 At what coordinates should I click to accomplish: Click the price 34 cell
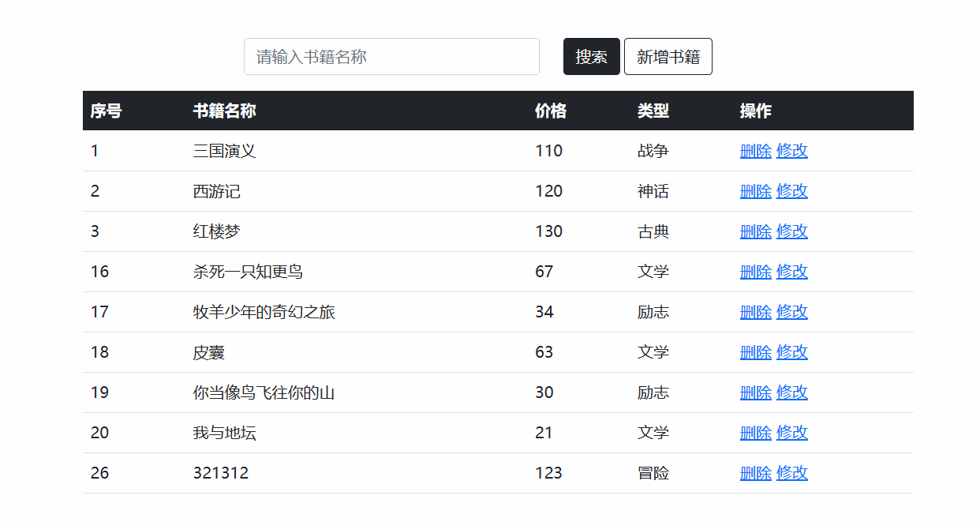tap(544, 312)
